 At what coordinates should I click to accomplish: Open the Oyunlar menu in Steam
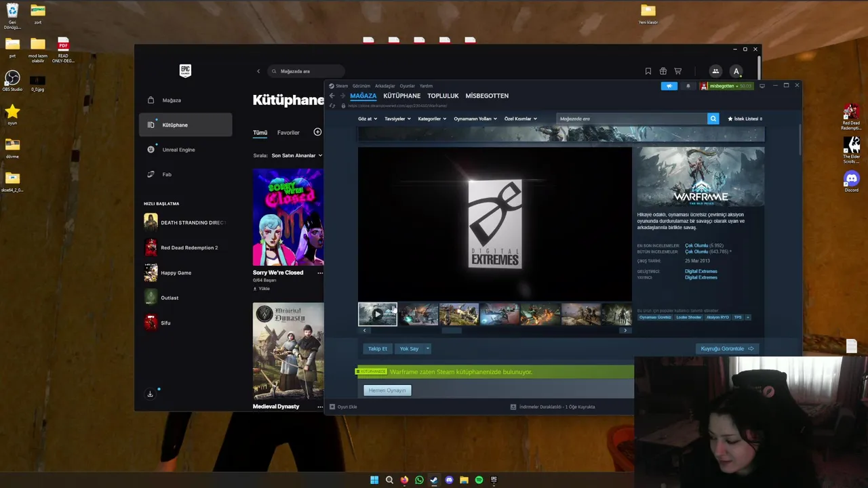click(x=407, y=86)
